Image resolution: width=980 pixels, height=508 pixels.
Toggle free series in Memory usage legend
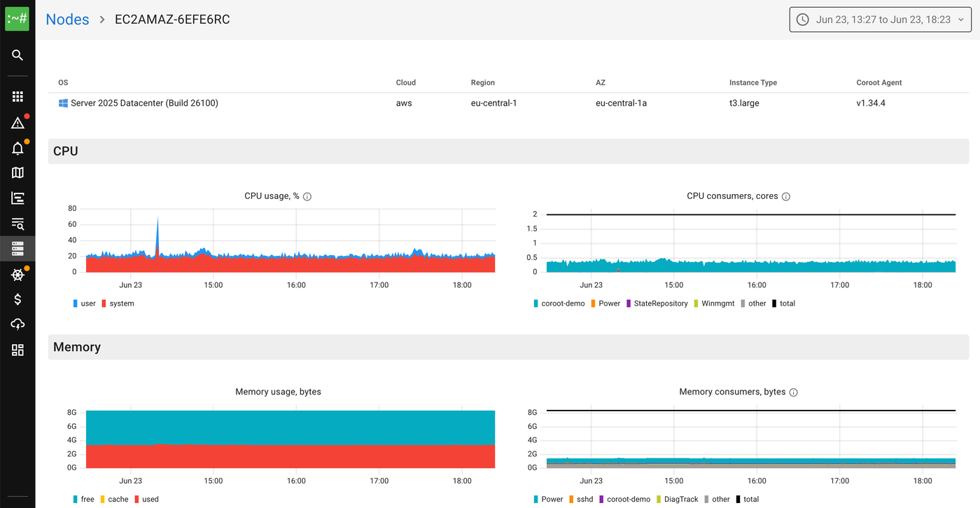point(83,500)
